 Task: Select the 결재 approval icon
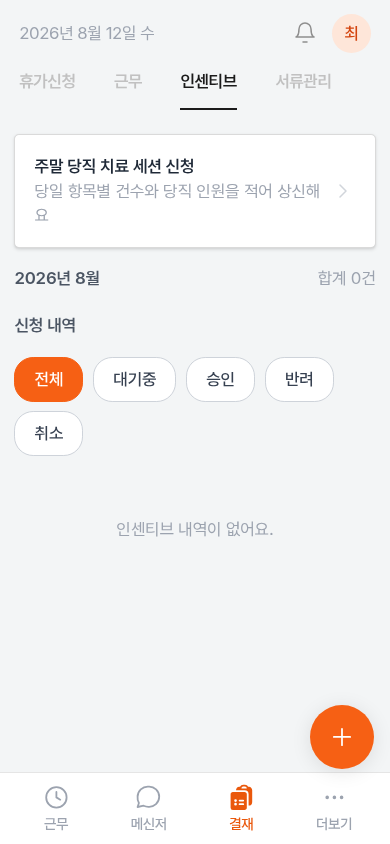click(241, 797)
